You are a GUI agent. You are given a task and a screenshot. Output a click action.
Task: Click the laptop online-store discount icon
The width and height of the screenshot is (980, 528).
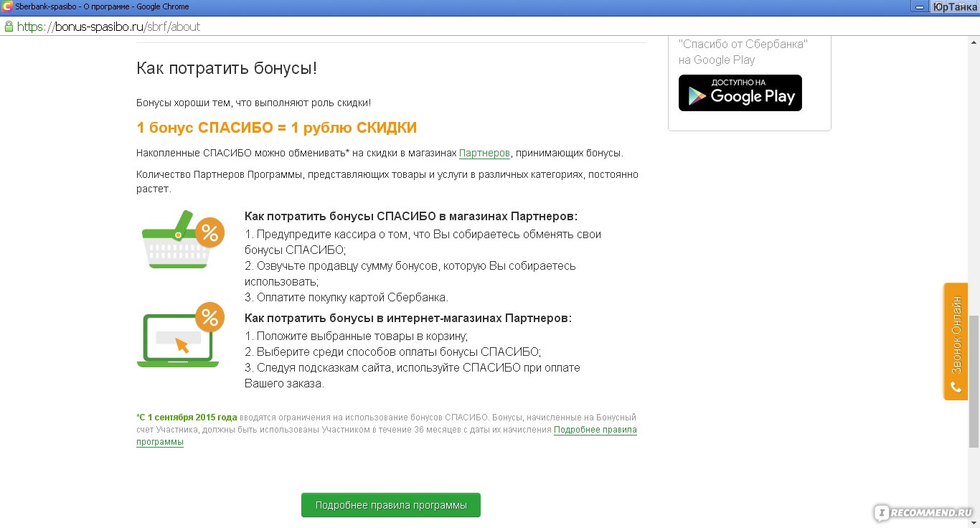click(181, 335)
